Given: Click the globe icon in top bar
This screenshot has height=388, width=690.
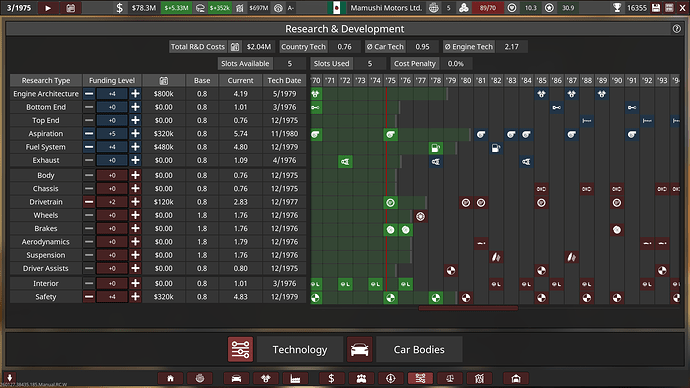Looking at the screenshot, I should pyautogui.click(x=434, y=7).
